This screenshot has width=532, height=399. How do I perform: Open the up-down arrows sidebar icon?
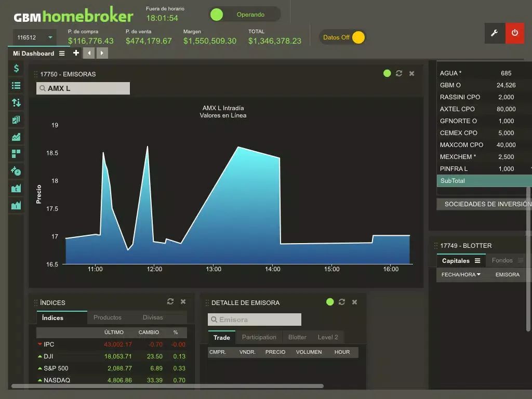point(16,102)
